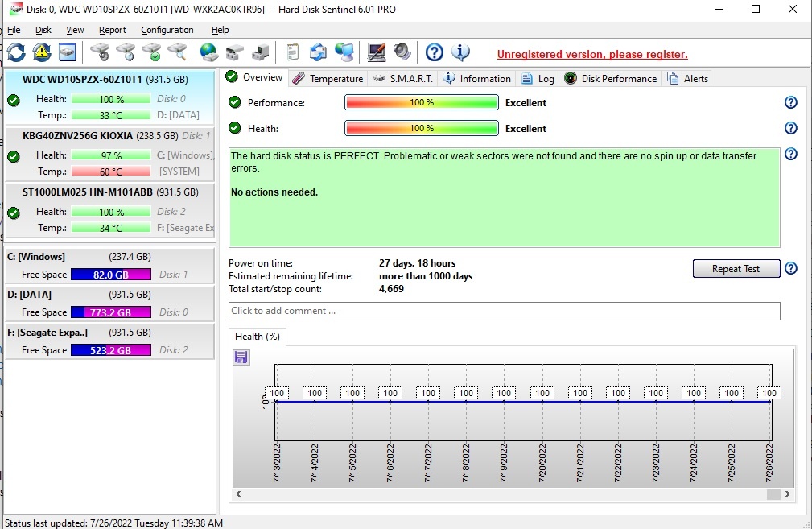Switch to the S.M.A.R.T. tab

[x=403, y=78]
